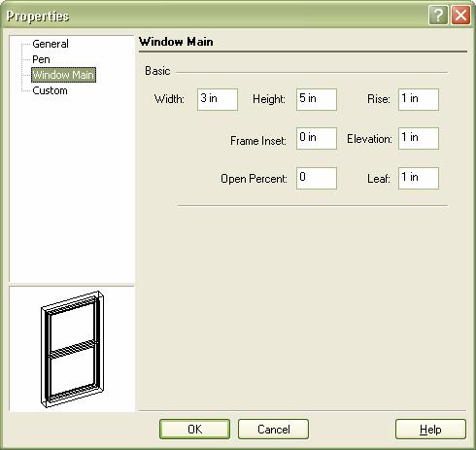This screenshot has height=450, width=476.
Task: Click the Leaf input field
Action: pos(419,178)
